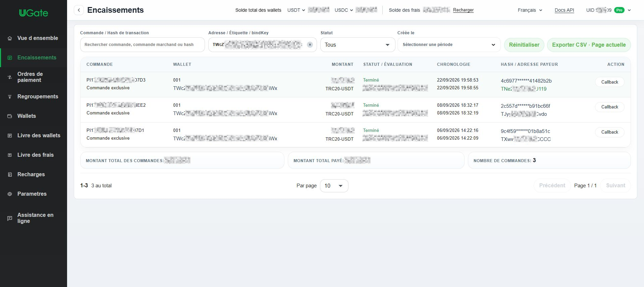Click the Encaissements sidebar icon
This screenshot has height=287, width=644.
point(10,58)
